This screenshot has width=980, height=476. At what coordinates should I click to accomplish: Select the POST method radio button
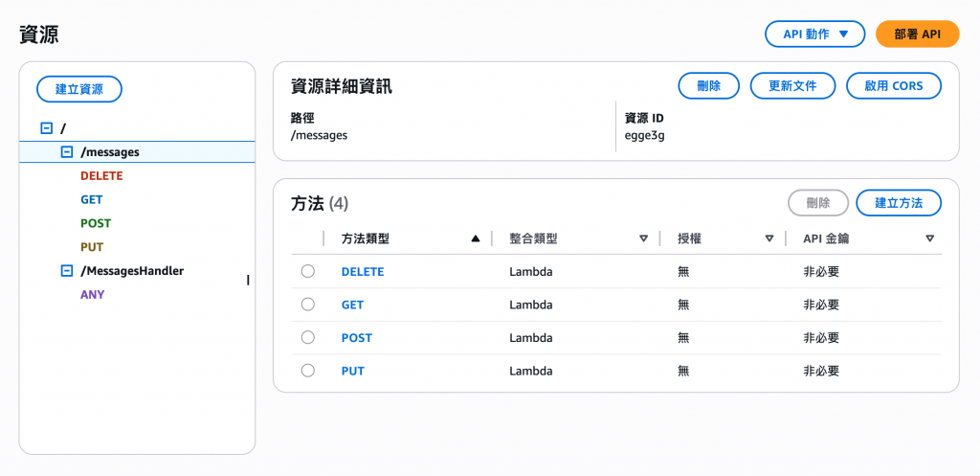point(307,337)
